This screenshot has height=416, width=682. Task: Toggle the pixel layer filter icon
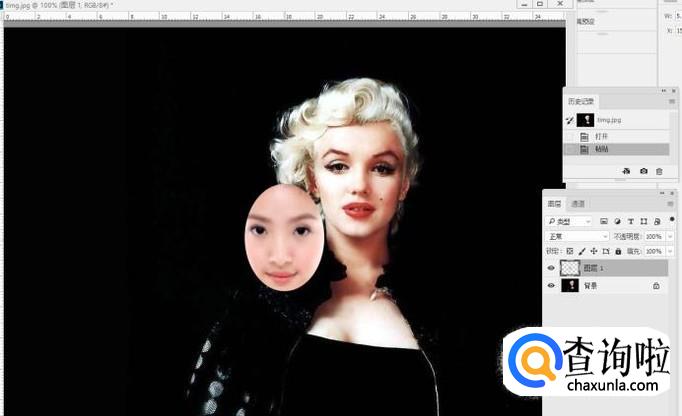tap(604, 221)
